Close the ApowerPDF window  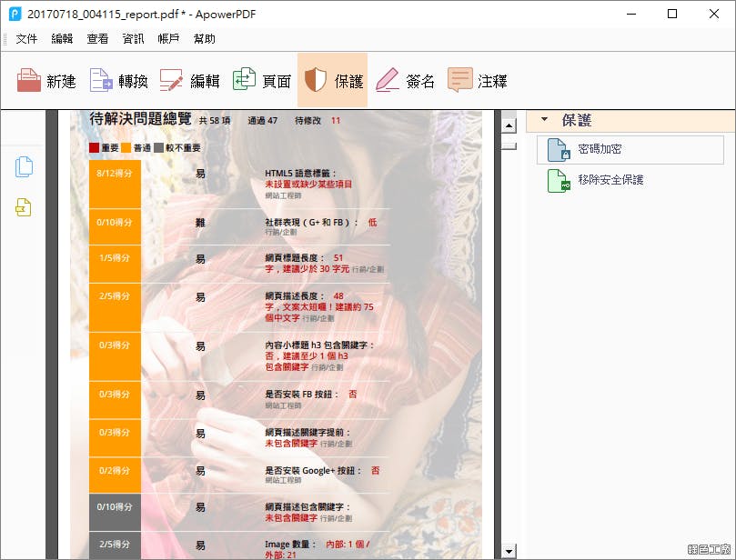[714, 14]
